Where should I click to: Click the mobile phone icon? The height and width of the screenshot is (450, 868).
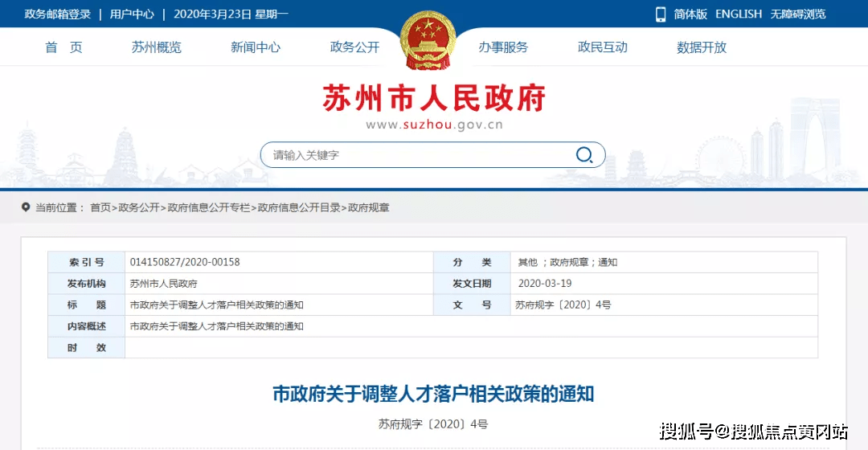pyautogui.click(x=661, y=14)
